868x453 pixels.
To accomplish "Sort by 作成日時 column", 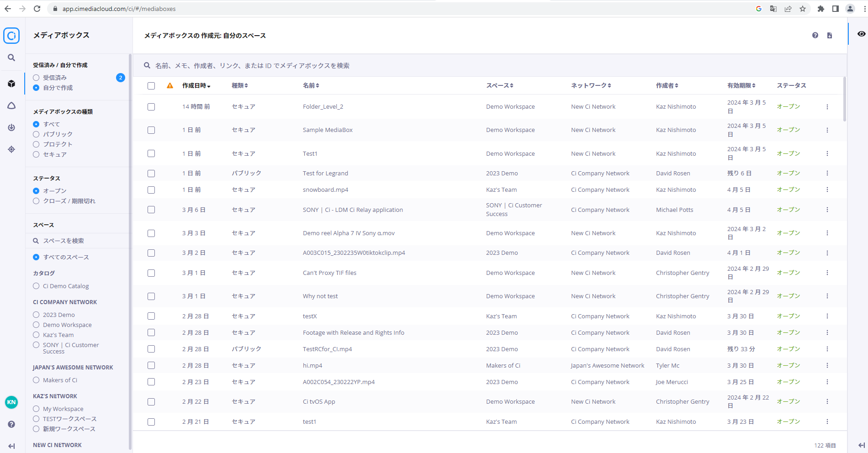I will pyautogui.click(x=196, y=85).
